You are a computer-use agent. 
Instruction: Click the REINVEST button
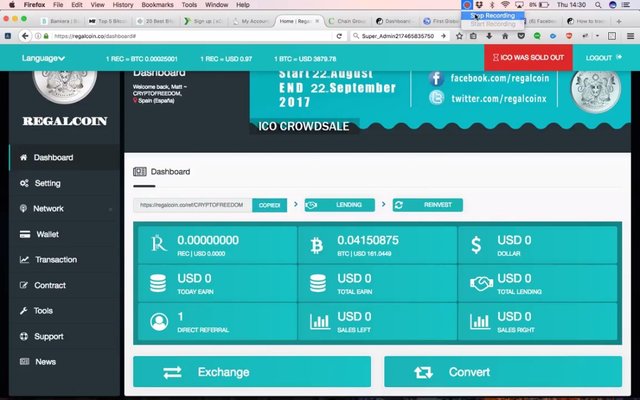point(428,205)
